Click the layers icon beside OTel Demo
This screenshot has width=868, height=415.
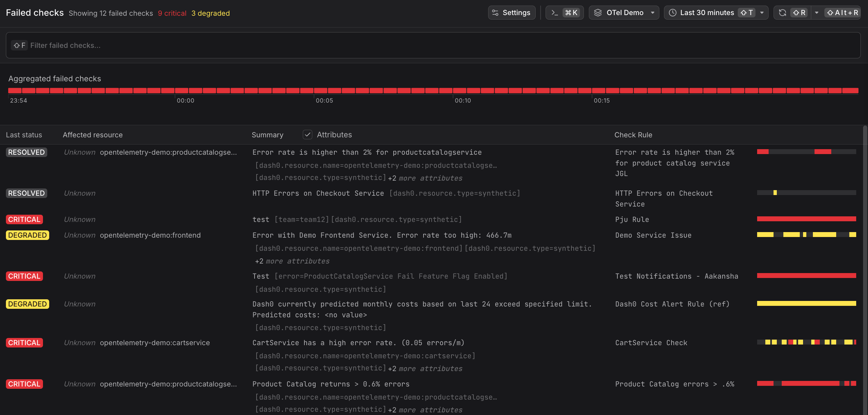(x=598, y=13)
